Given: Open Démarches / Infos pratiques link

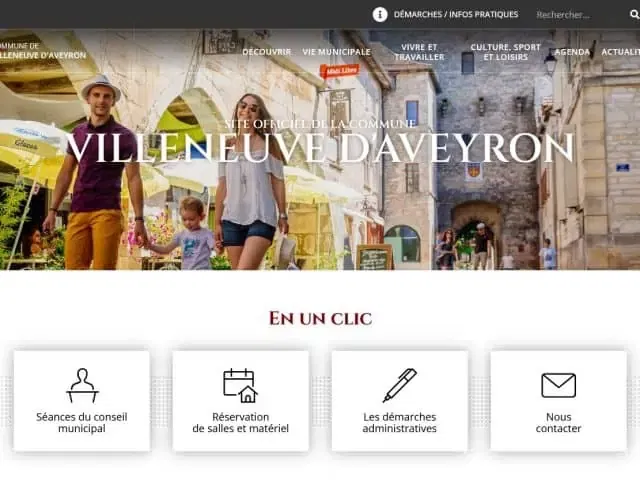Looking at the screenshot, I should coord(456,15).
